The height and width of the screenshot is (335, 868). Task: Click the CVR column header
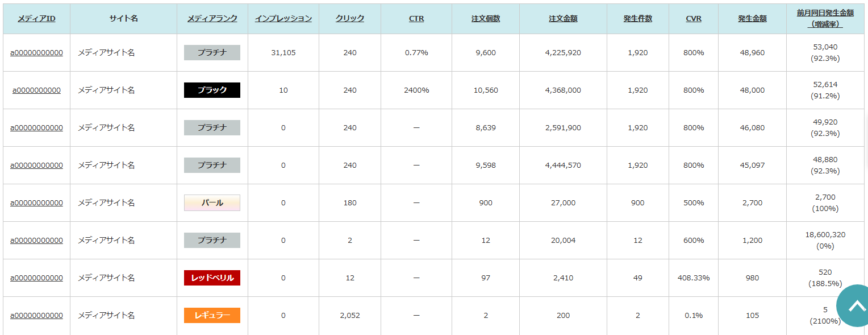pos(693,19)
